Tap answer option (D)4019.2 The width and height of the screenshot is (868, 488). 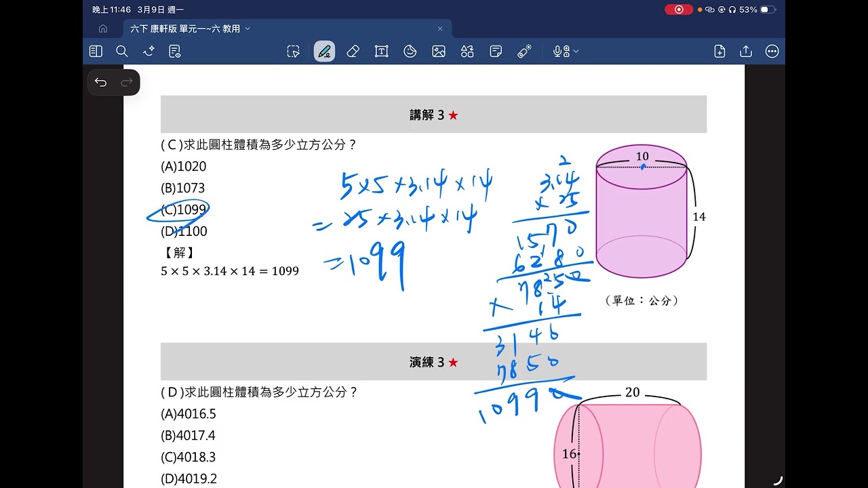(189, 479)
